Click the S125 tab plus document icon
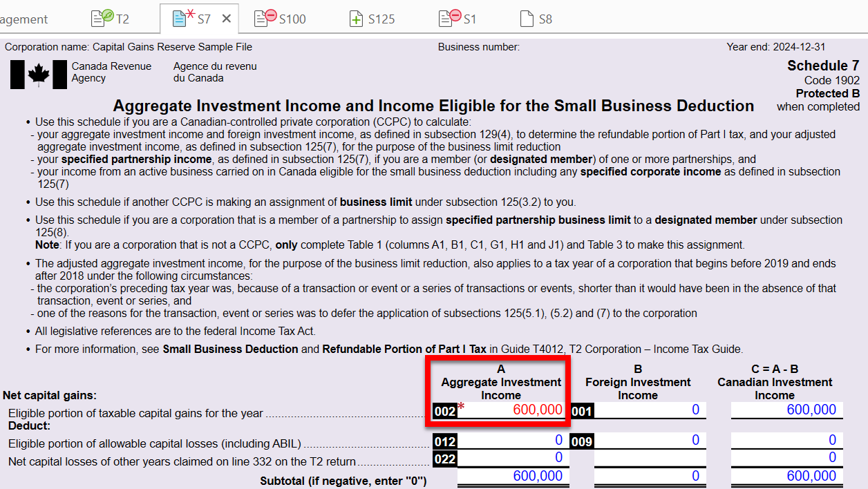This screenshot has width=868, height=489. (356, 19)
